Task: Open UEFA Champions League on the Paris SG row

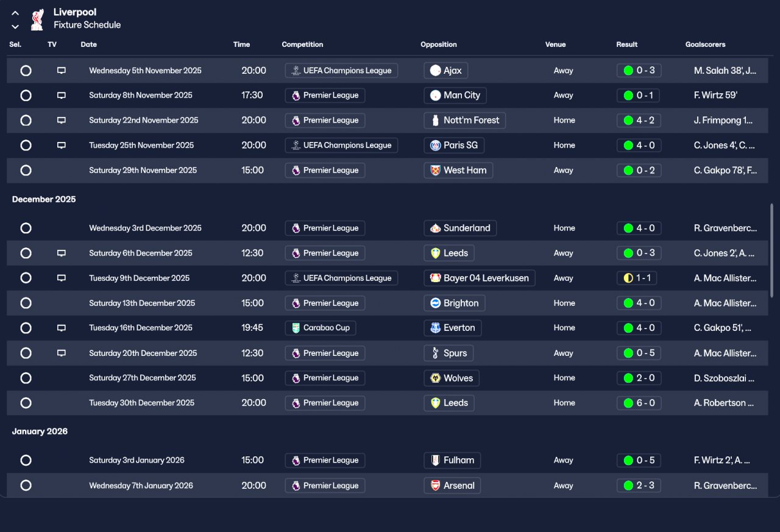Action: pos(341,145)
